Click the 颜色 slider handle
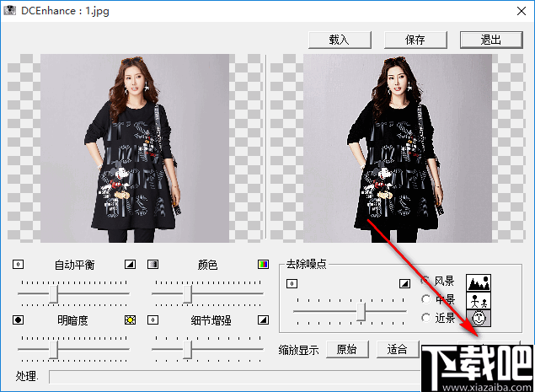535x392 pixels. point(187,293)
